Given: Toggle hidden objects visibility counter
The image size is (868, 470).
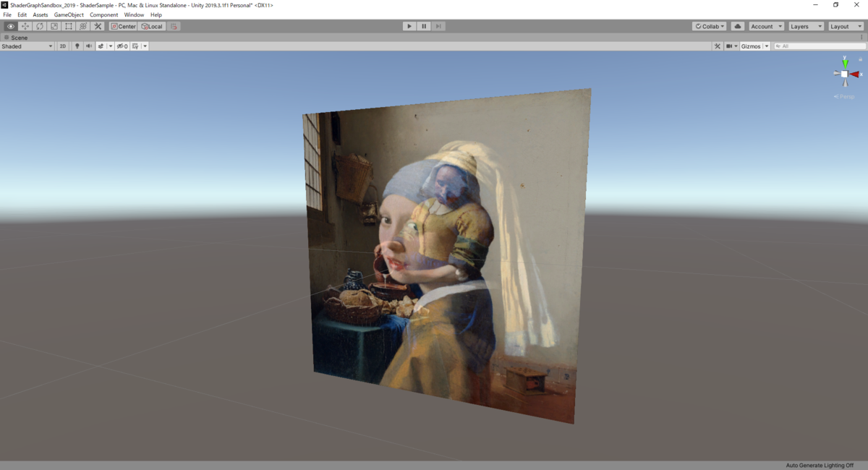Looking at the screenshot, I should [x=122, y=46].
